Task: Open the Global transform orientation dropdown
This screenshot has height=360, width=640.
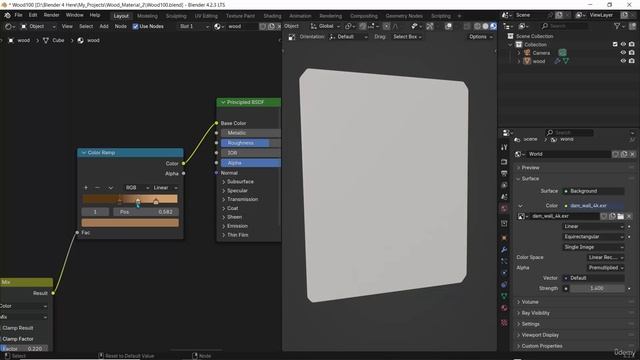Action: coord(325,26)
